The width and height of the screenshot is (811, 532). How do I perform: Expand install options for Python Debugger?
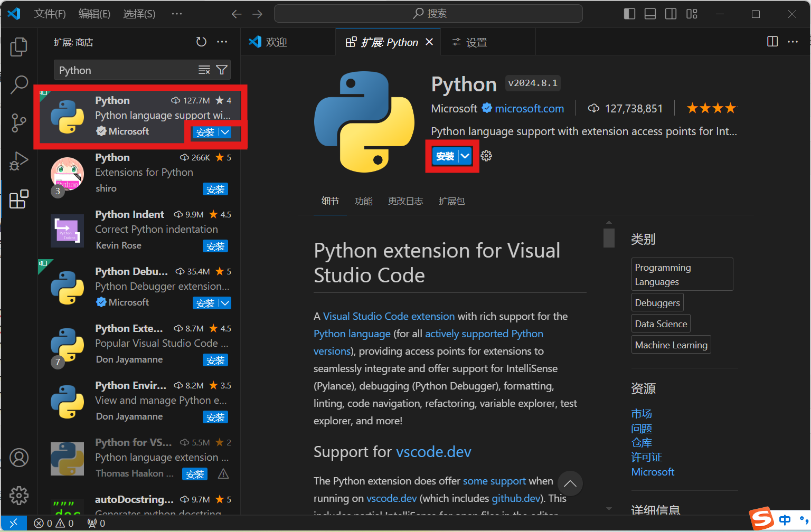pos(225,303)
